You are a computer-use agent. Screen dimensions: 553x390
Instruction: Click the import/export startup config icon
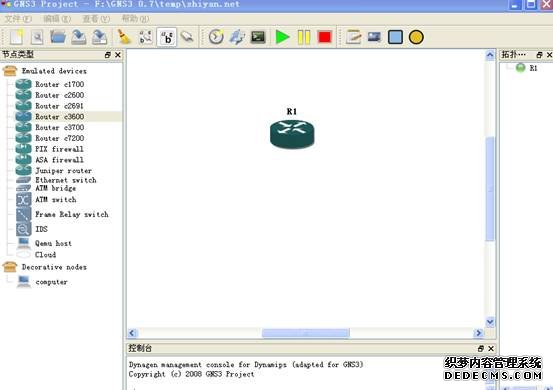[237, 37]
